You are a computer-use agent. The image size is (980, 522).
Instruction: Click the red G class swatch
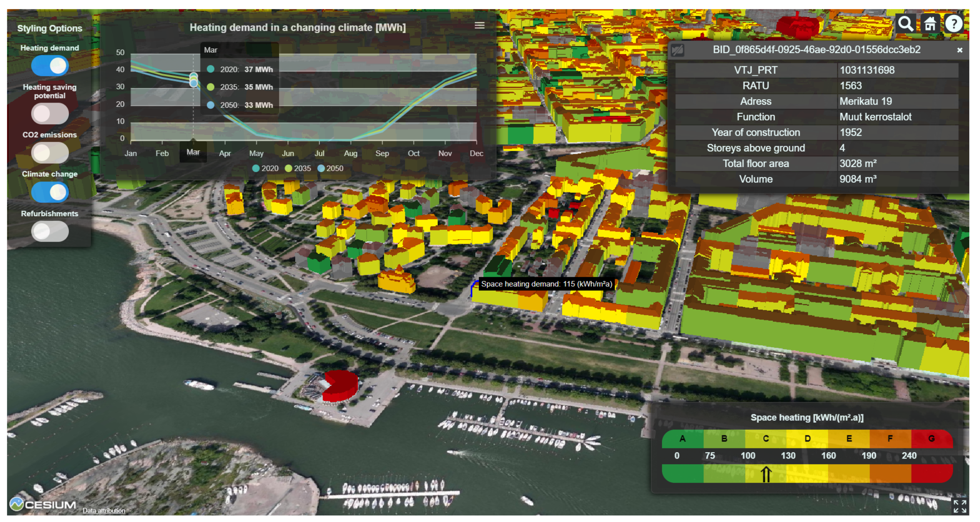coord(931,439)
